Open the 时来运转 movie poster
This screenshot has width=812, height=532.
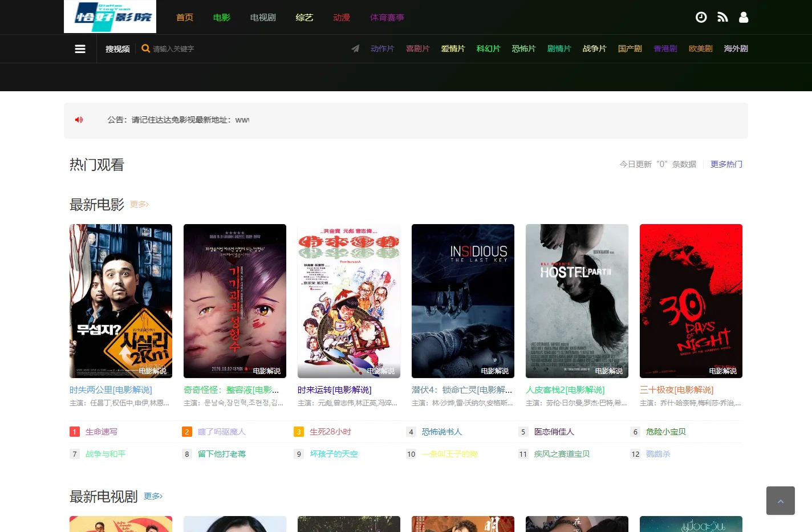[x=349, y=301]
